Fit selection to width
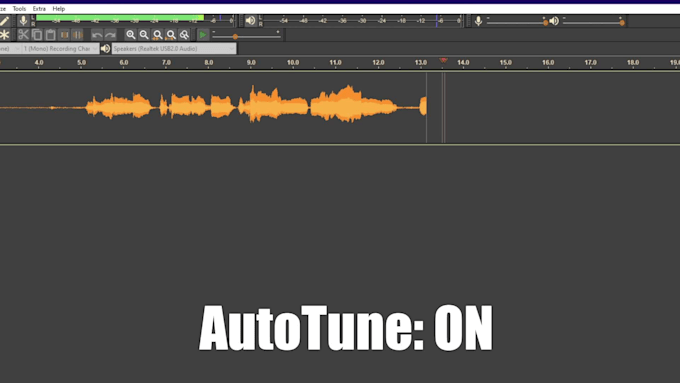This screenshot has height=383, width=680. [x=158, y=35]
